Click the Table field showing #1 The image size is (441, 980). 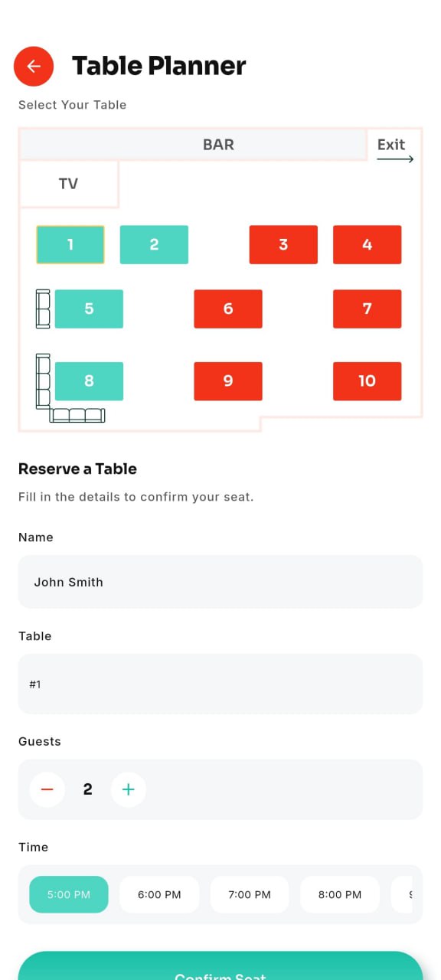(220, 684)
